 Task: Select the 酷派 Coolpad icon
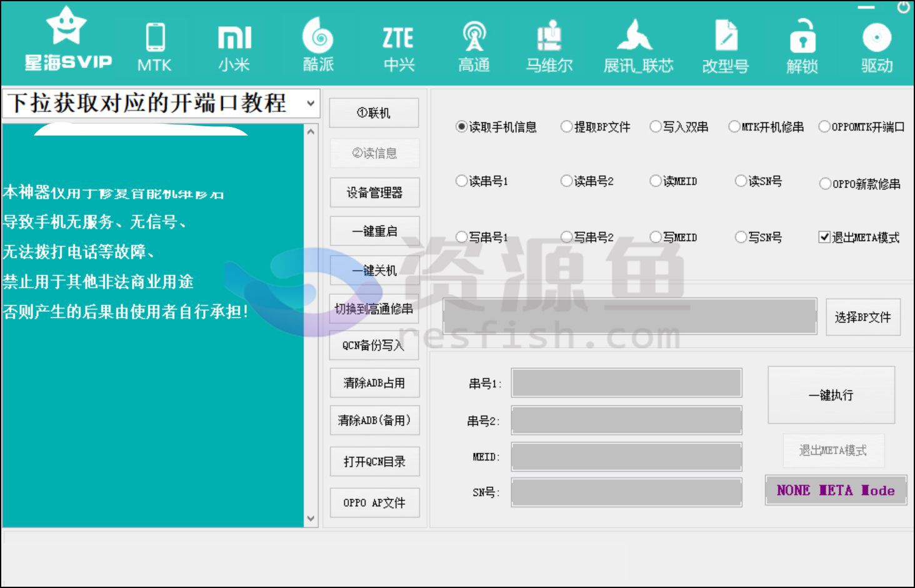pyautogui.click(x=318, y=45)
